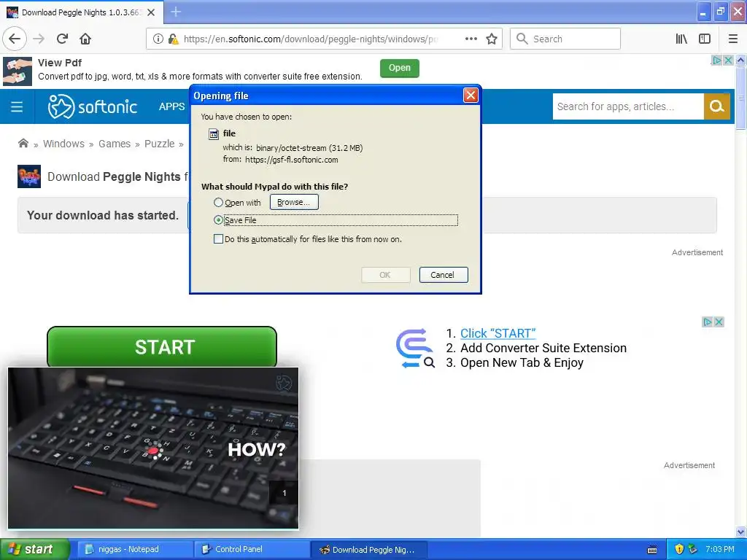Open the page actions three-dot menu

pyautogui.click(x=471, y=39)
